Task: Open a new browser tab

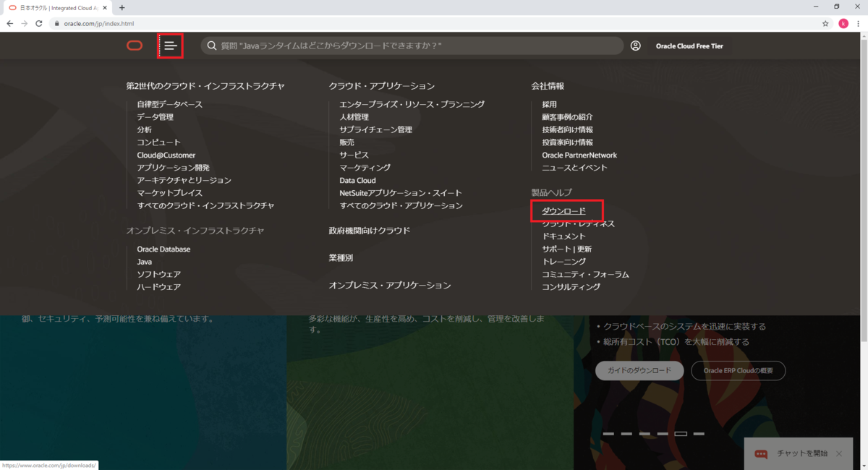Action: [122, 7]
